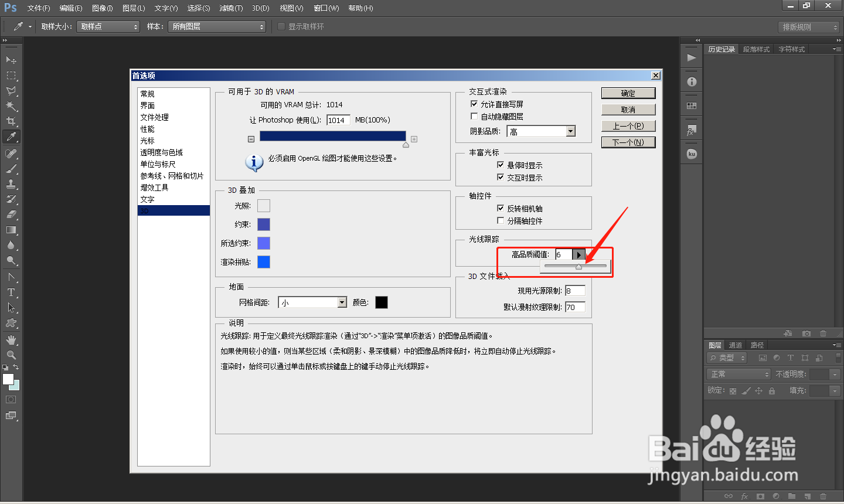Switch to the 通道 tab
844x504 pixels.
(736, 345)
